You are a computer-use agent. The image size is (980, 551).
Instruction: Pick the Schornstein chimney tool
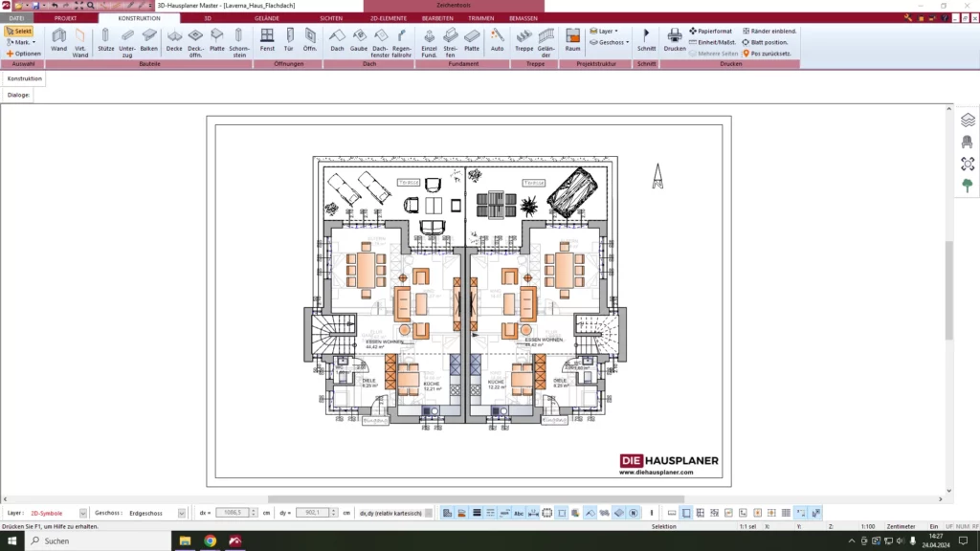(x=239, y=43)
